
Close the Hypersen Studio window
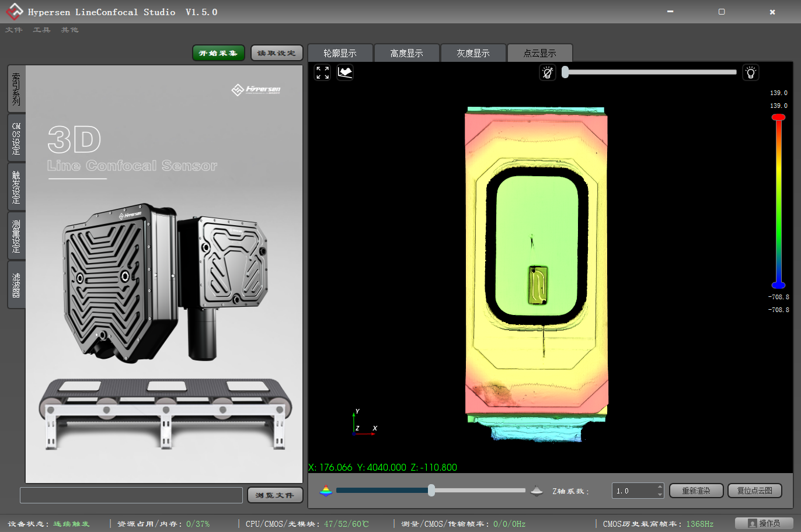772,12
